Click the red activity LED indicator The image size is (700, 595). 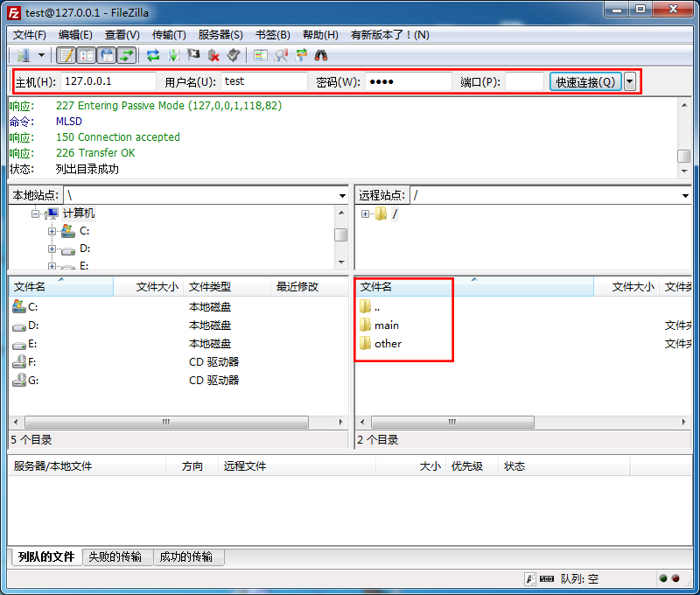pos(675,578)
